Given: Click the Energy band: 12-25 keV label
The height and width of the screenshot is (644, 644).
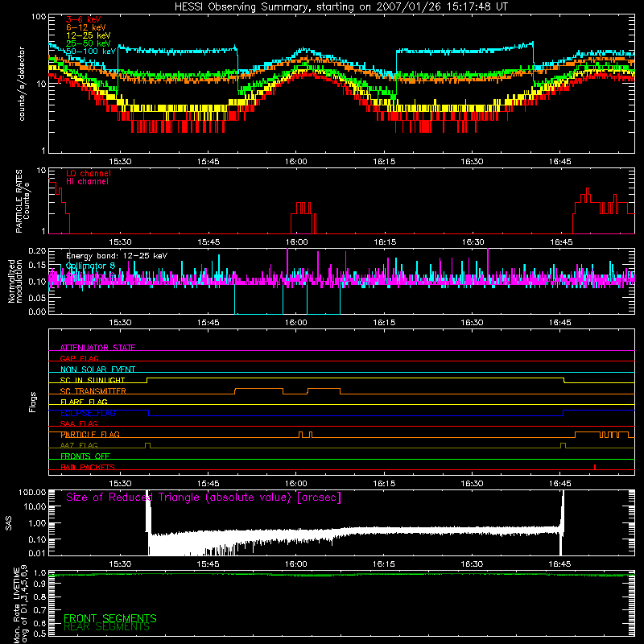Looking at the screenshot, I should pyautogui.click(x=117, y=256).
